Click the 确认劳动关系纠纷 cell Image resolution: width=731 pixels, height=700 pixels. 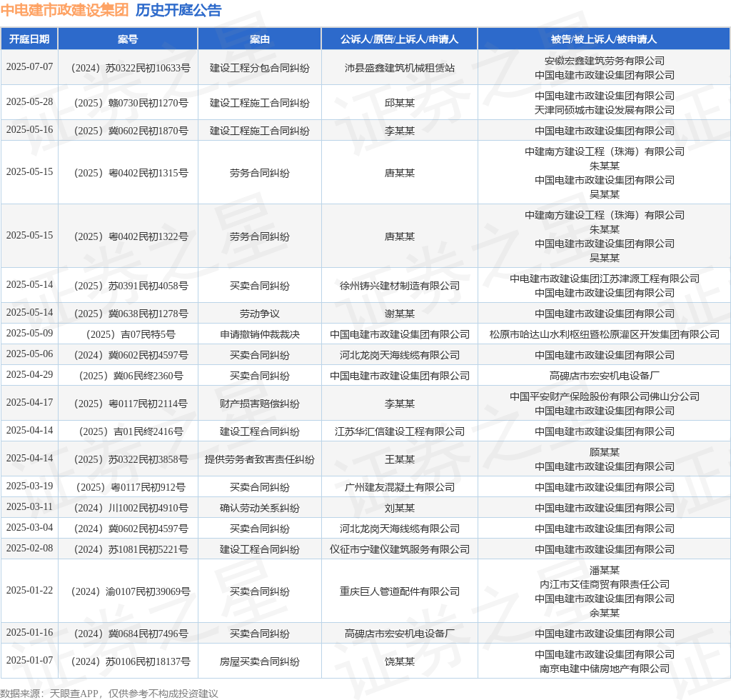[260, 509]
